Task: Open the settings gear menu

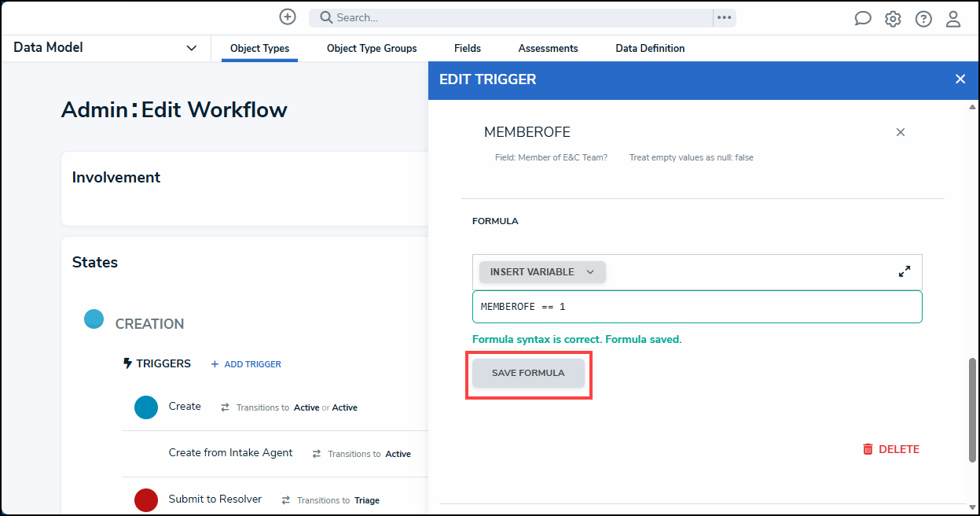Action: [x=893, y=18]
